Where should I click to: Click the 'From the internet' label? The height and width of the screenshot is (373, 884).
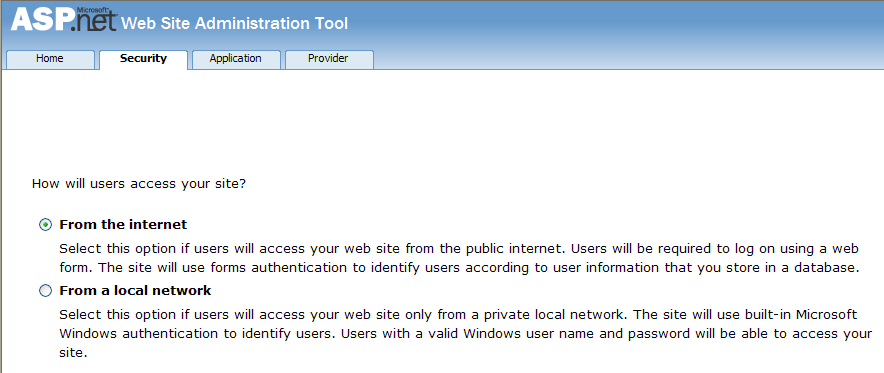(x=123, y=224)
